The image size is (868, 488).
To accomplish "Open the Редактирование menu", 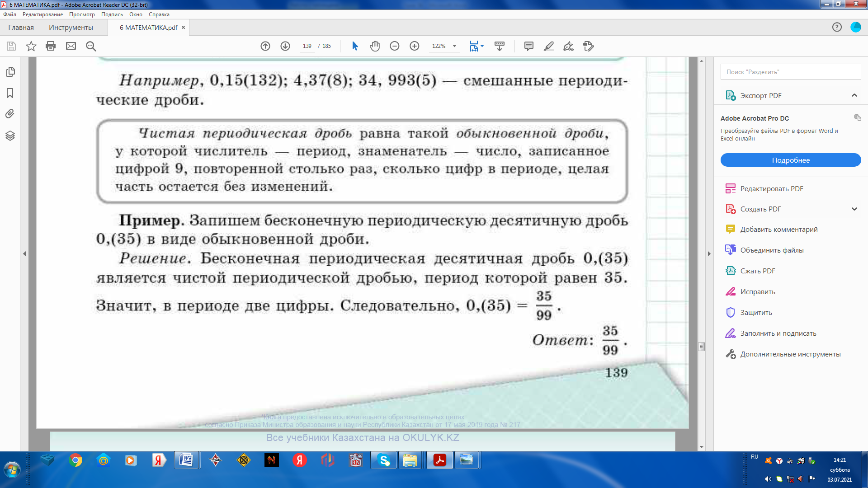I will coord(42,14).
